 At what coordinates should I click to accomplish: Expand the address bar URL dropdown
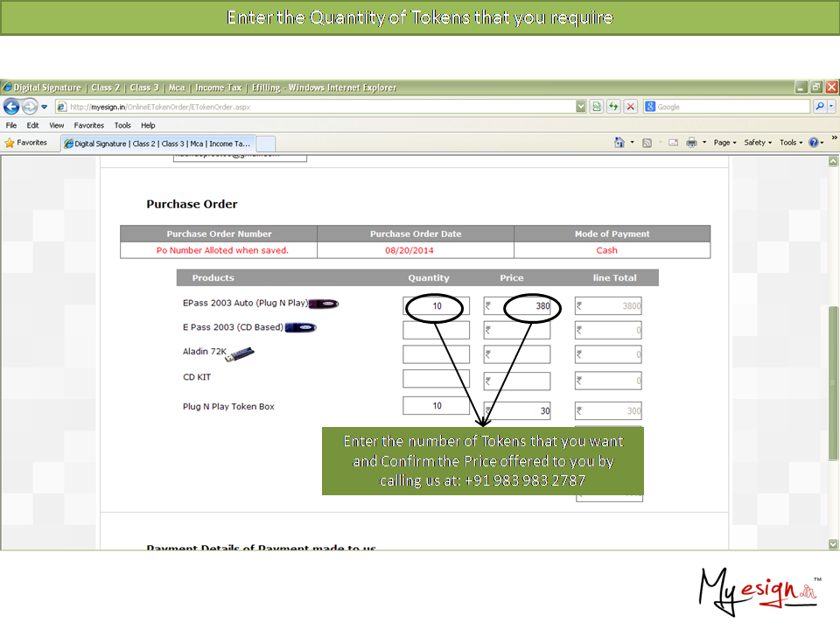(x=581, y=107)
